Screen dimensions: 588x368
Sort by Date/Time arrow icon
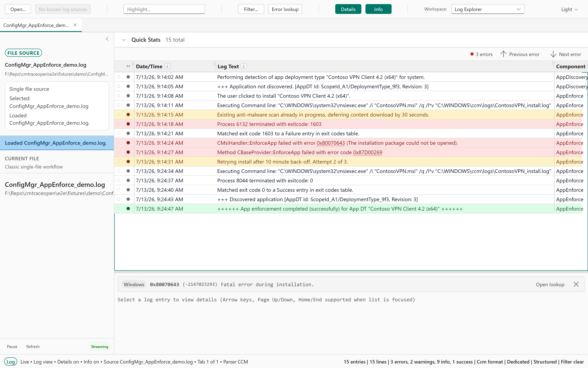(x=167, y=66)
